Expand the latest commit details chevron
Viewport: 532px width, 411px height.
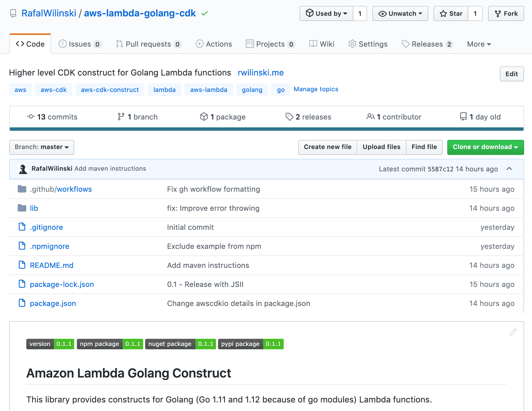pyautogui.click(x=509, y=169)
